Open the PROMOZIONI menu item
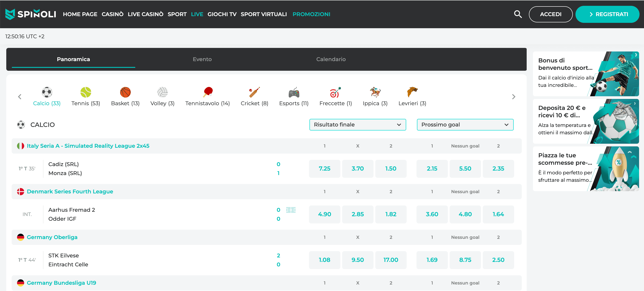The height and width of the screenshot is (291, 644). point(311,14)
